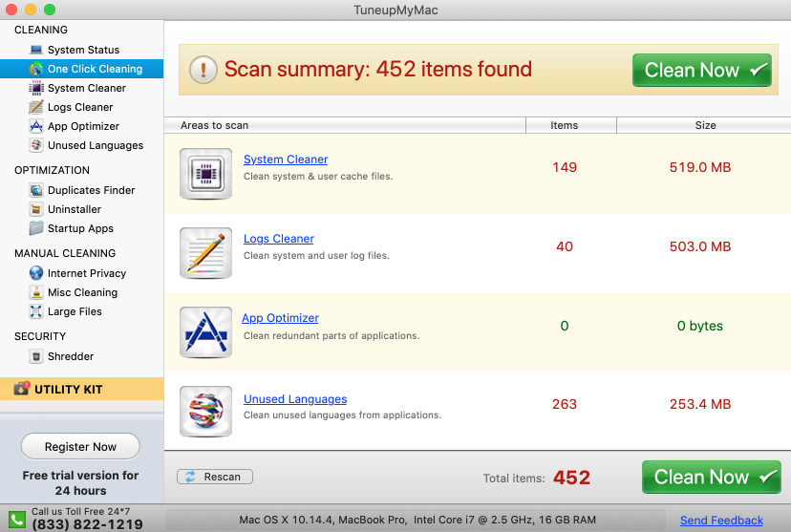This screenshot has width=791, height=532.
Task: Click the Utility Kit toolbox icon
Action: 22,389
